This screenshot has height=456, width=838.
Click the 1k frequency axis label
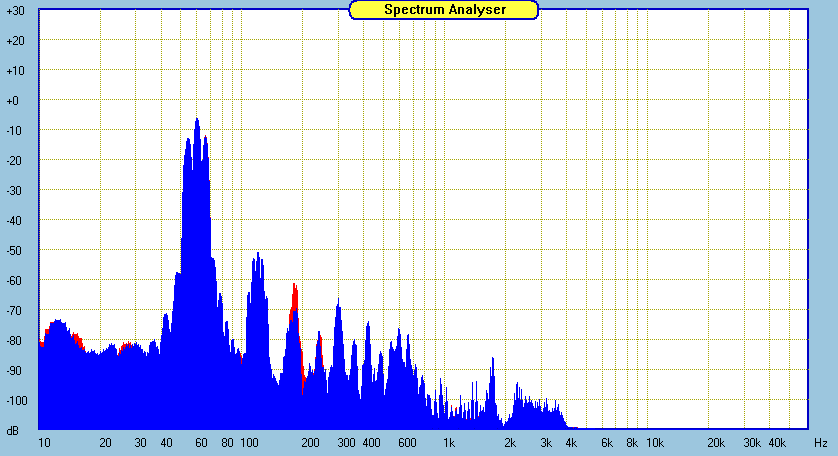(449, 442)
